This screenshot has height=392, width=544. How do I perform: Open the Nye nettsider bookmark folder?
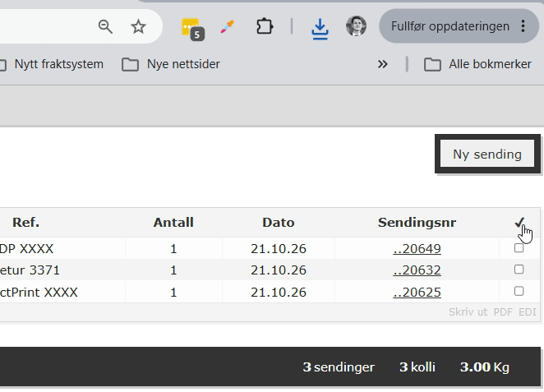[171, 64]
